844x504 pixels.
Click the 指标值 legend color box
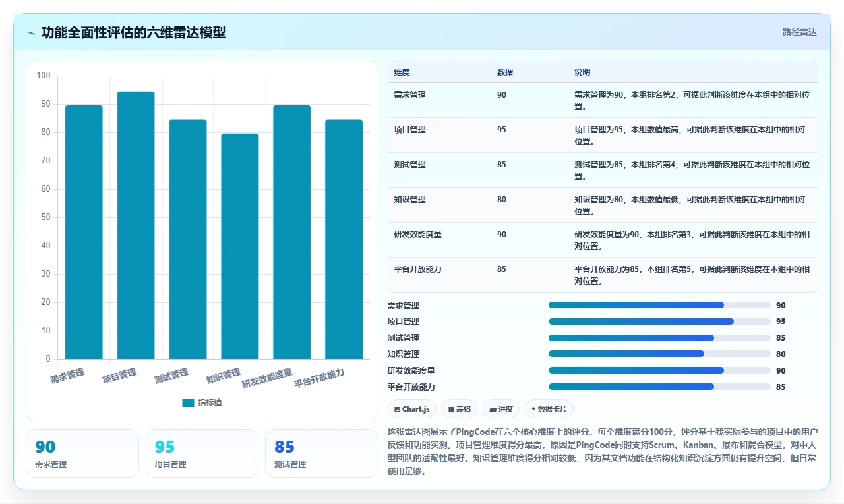click(x=188, y=403)
